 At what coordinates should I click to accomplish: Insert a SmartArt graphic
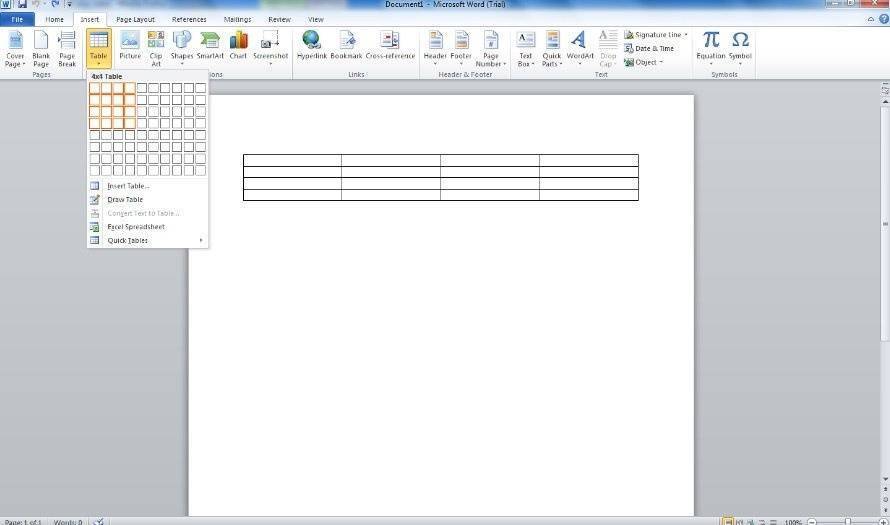click(210, 45)
